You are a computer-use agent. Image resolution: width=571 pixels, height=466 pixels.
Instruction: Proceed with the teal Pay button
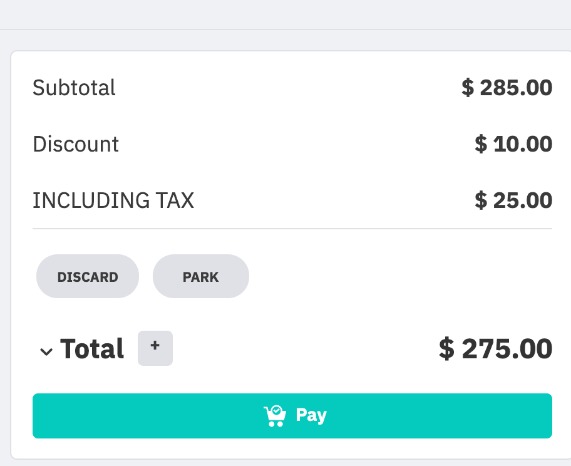coord(292,416)
